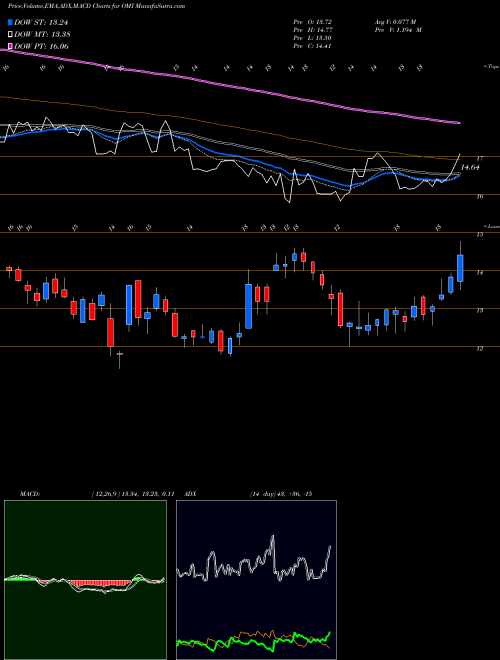Click the white DOW MT legend swatch
Viewport: 500px width, 660px height.
pyautogui.click(x=11, y=35)
